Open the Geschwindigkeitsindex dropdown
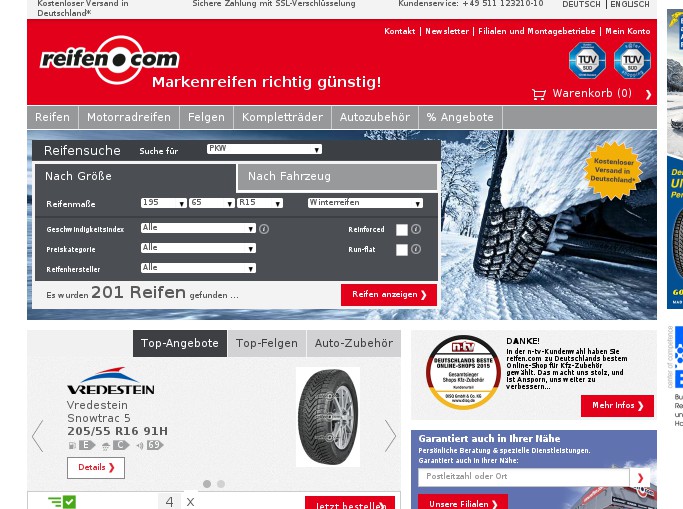This screenshot has height=509, width=683. pos(198,228)
